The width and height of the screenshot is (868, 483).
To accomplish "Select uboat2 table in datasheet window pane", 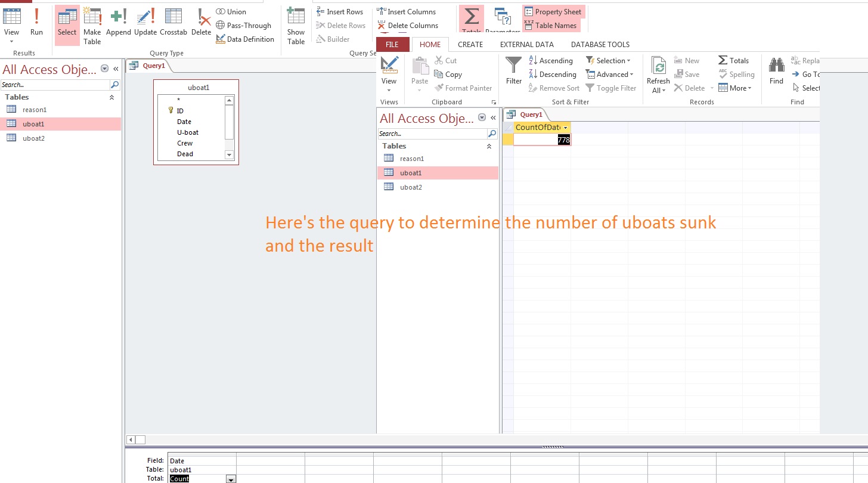I will 438,187.
